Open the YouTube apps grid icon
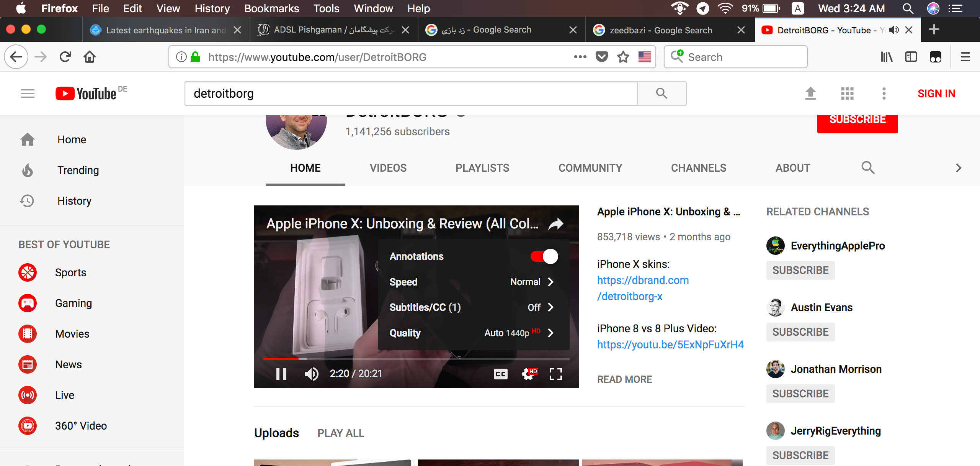 pos(847,94)
